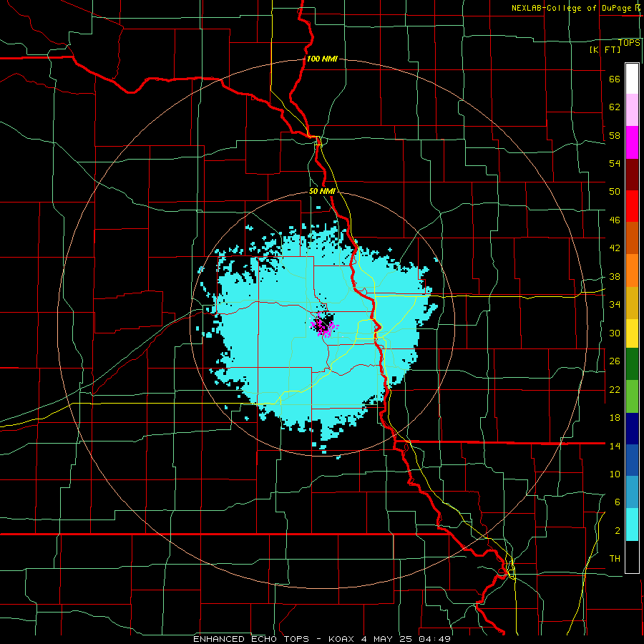The width and height of the screenshot is (644, 644).
Task: Click the 14 legend value
Action: tap(615, 446)
